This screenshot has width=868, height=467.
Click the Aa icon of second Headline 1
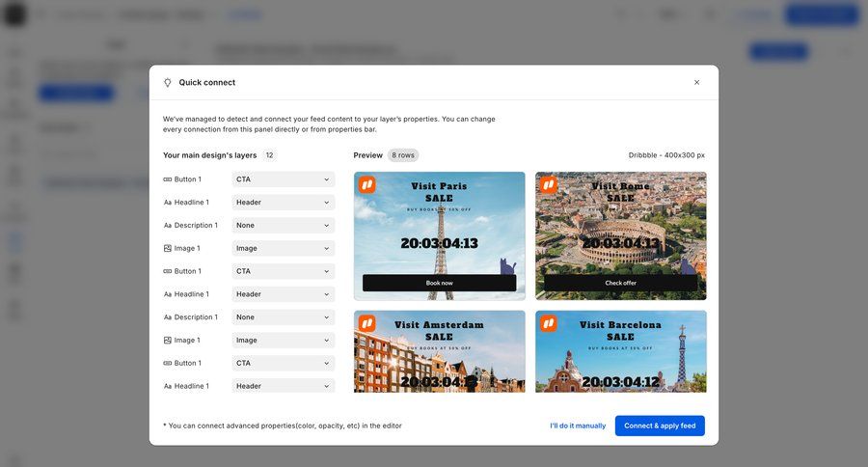(167, 294)
